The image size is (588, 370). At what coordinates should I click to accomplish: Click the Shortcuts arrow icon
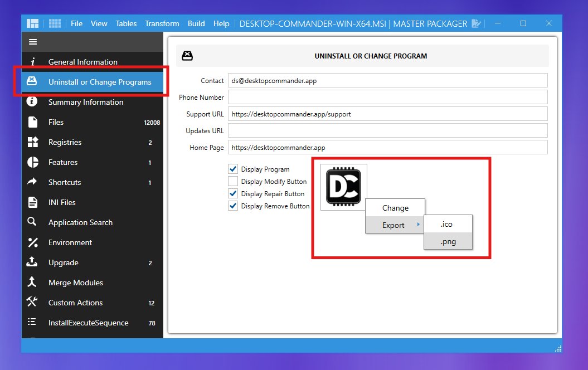(32, 182)
